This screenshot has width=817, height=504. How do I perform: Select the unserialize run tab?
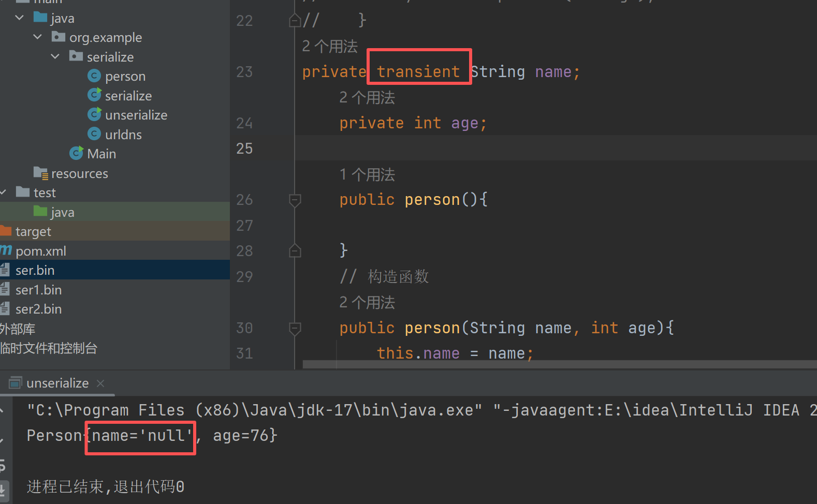[x=57, y=383]
